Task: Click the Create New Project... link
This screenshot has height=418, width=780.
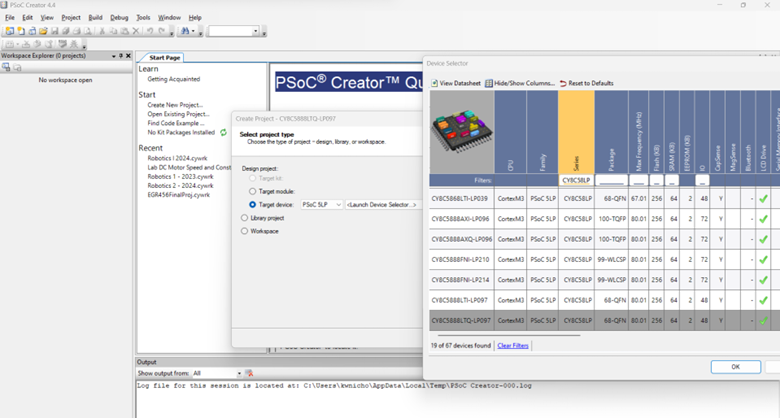Action: click(x=175, y=105)
